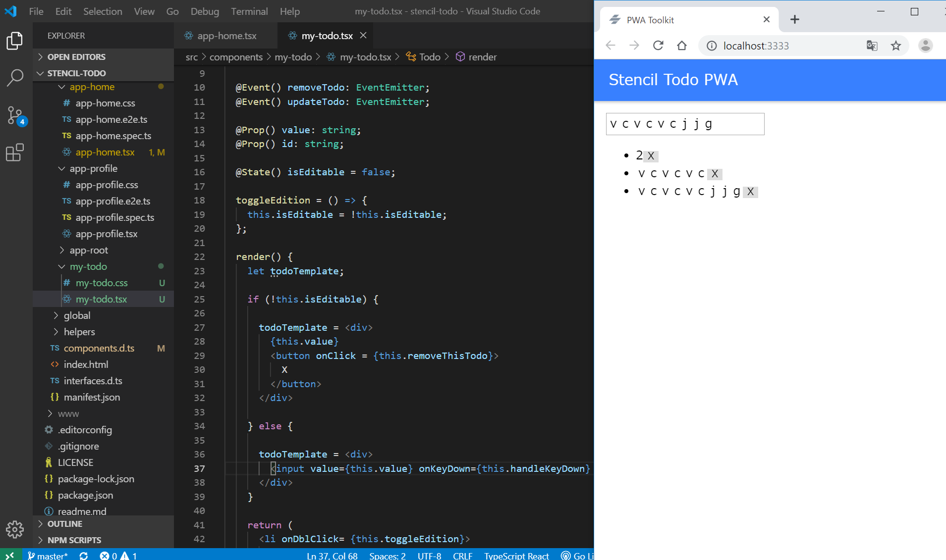Open the Debug menu

pos(205,11)
